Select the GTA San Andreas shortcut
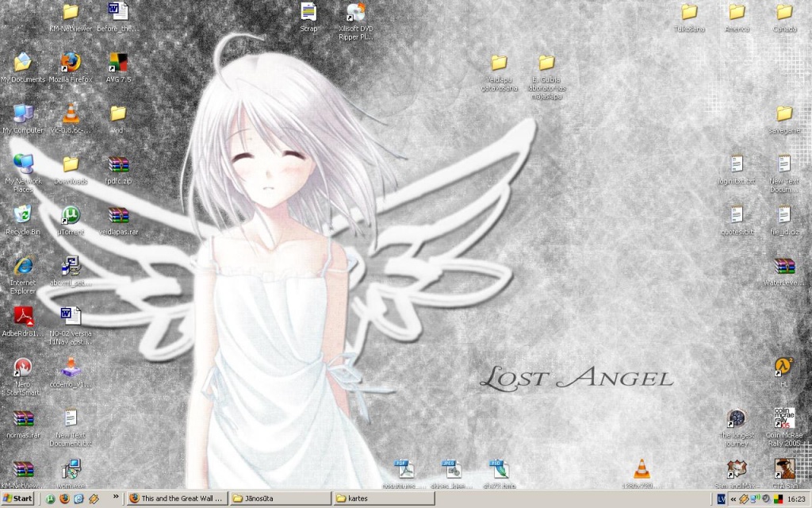This screenshot has height=508, width=812. pyautogui.click(x=784, y=474)
